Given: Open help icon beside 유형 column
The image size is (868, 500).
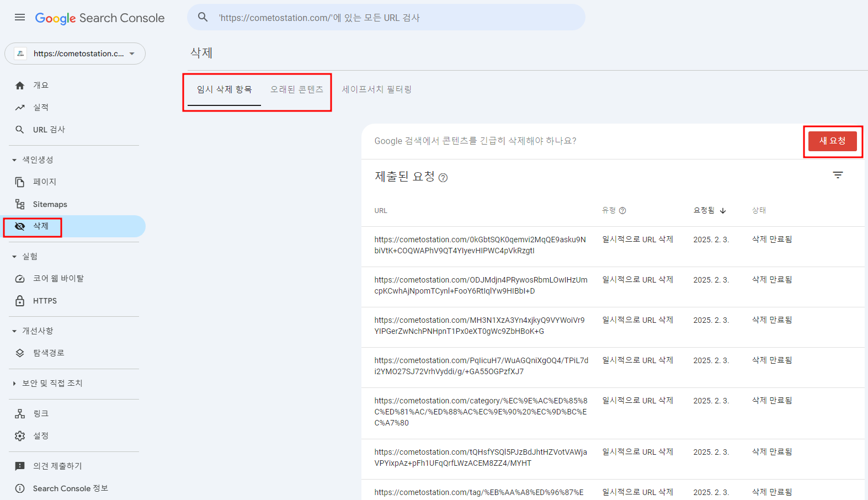Looking at the screenshot, I should (x=622, y=210).
